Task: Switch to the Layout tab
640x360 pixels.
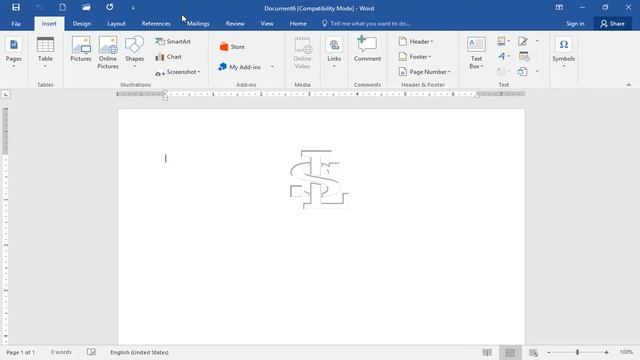Action: pos(116,24)
